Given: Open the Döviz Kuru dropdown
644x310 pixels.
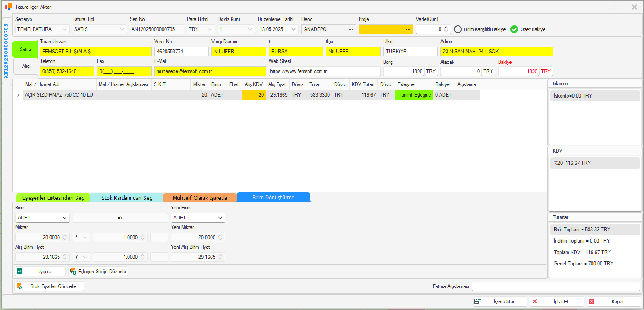Looking at the screenshot, I should 250,29.
